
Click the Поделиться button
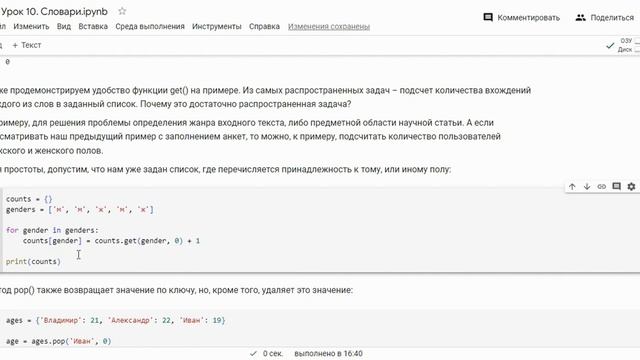point(604,18)
